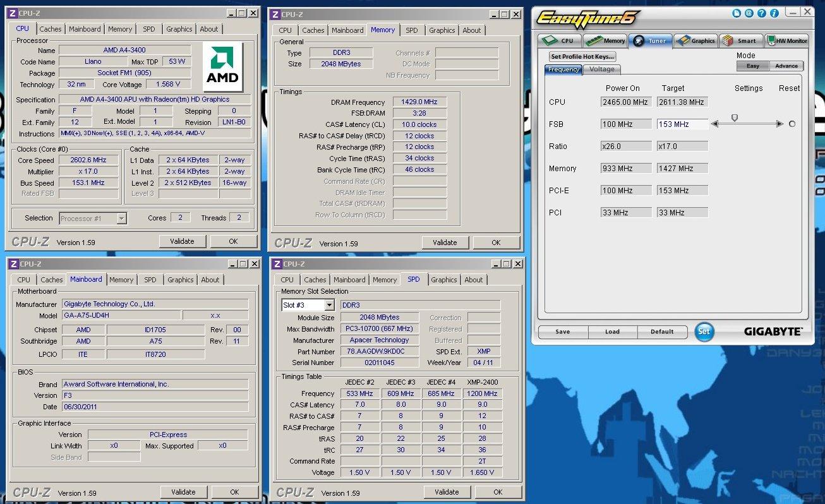825x504 pixels.
Task: Switch to the Memory tab in EasyTune6
Action: pos(605,40)
